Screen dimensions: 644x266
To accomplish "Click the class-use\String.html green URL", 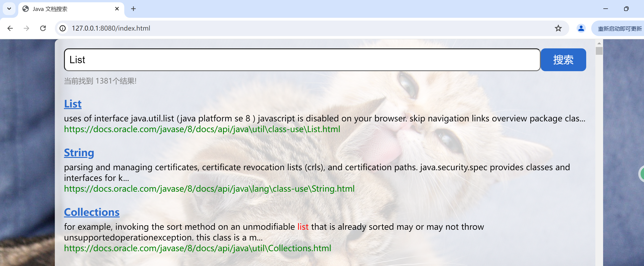I will [209, 189].
